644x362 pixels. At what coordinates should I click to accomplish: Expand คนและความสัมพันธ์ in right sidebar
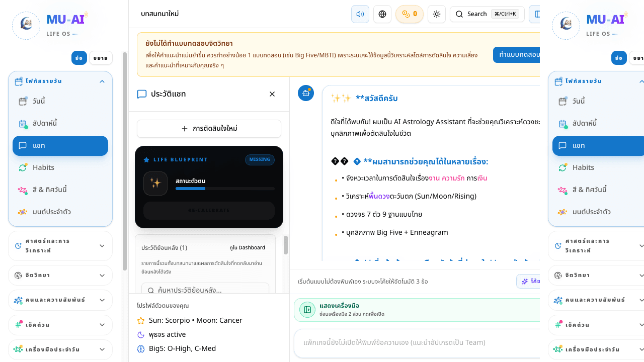point(596,300)
